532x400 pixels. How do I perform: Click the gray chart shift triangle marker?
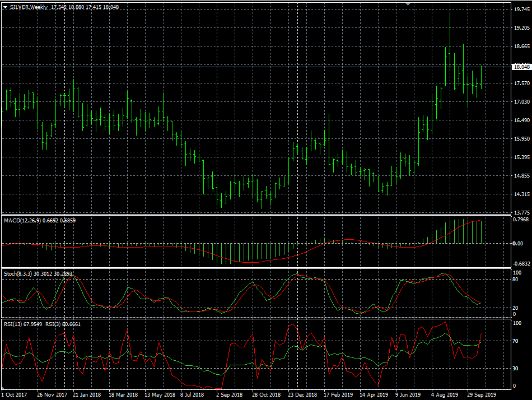(408, 4)
